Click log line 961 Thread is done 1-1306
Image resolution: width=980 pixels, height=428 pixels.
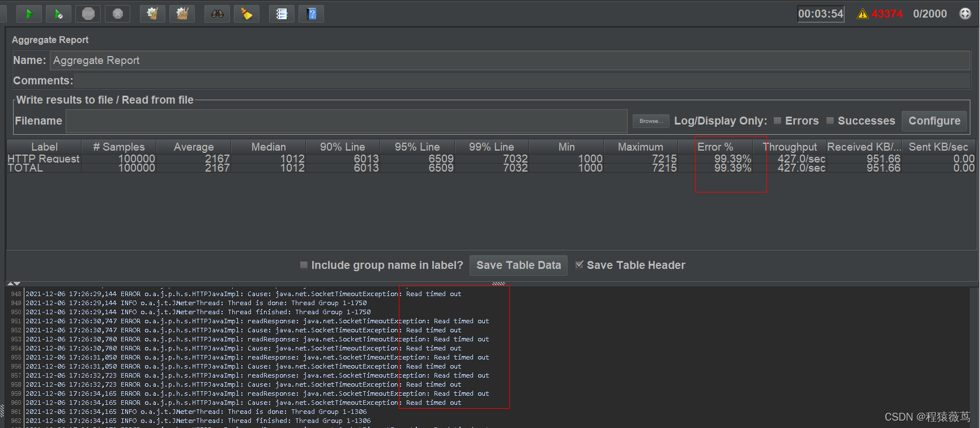pos(196,412)
